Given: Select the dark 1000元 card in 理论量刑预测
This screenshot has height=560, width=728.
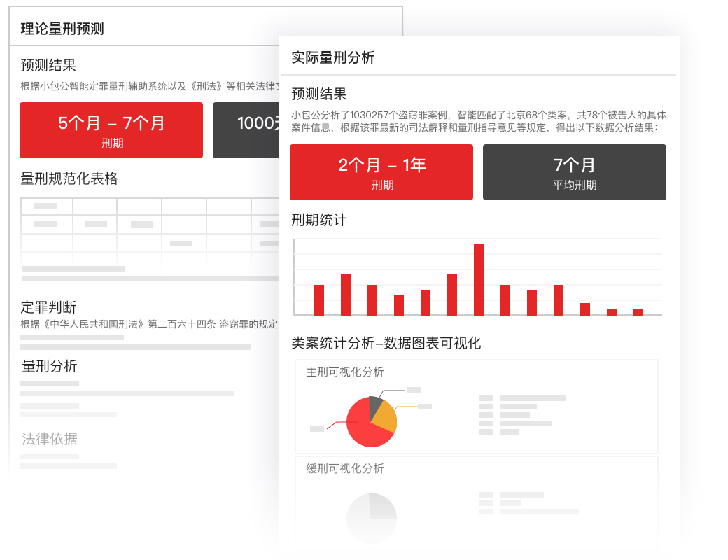Looking at the screenshot, I should coord(246,130).
